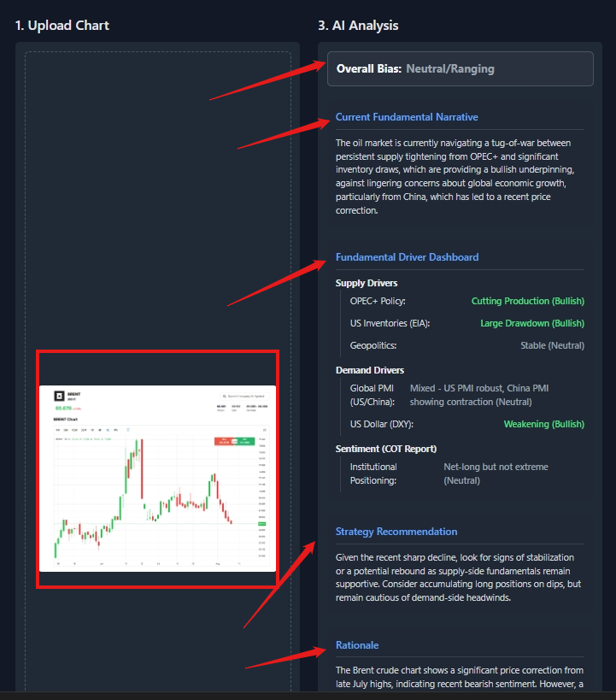Select the highlighted blue timeframe in chart toolbar
This screenshot has height=700, width=616.
tap(108, 430)
